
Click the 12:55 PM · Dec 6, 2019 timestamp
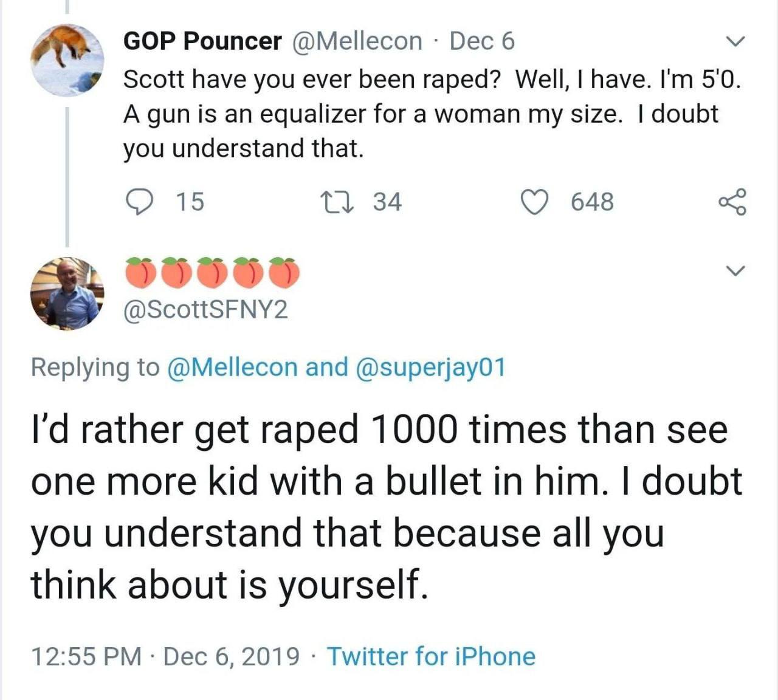165,656
